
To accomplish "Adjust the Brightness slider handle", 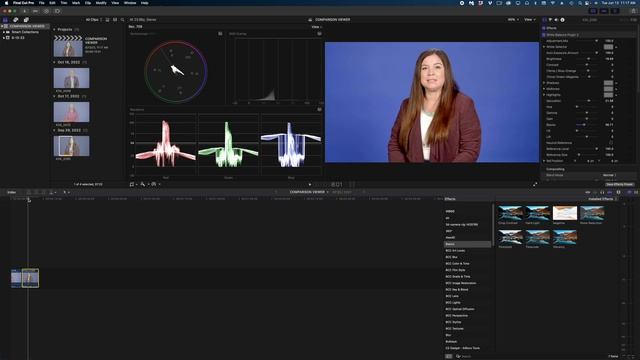I will [x=588, y=59].
